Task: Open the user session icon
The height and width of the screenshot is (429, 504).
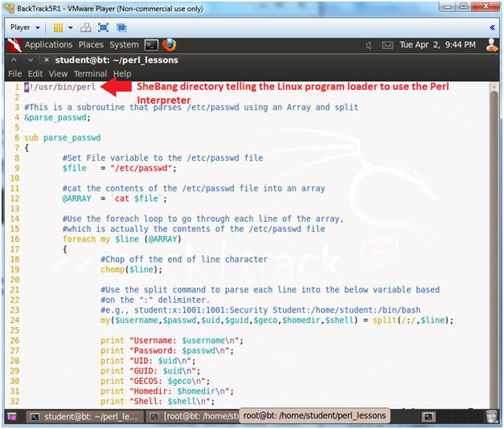Action: [x=492, y=45]
